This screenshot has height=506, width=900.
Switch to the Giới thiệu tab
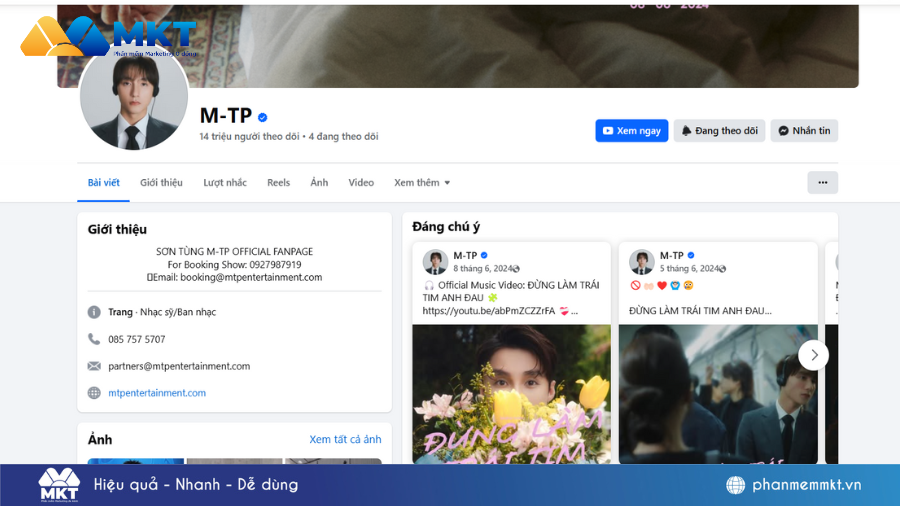tap(161, 182)
